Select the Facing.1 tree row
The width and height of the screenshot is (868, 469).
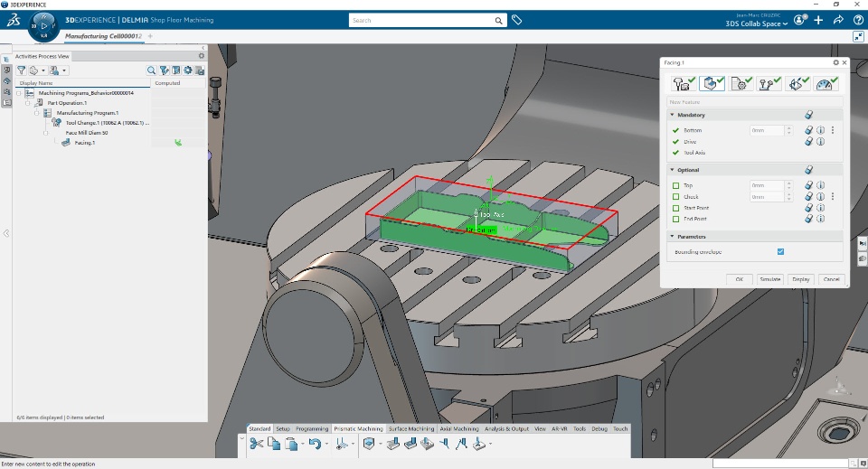click(x=85, y=143)
